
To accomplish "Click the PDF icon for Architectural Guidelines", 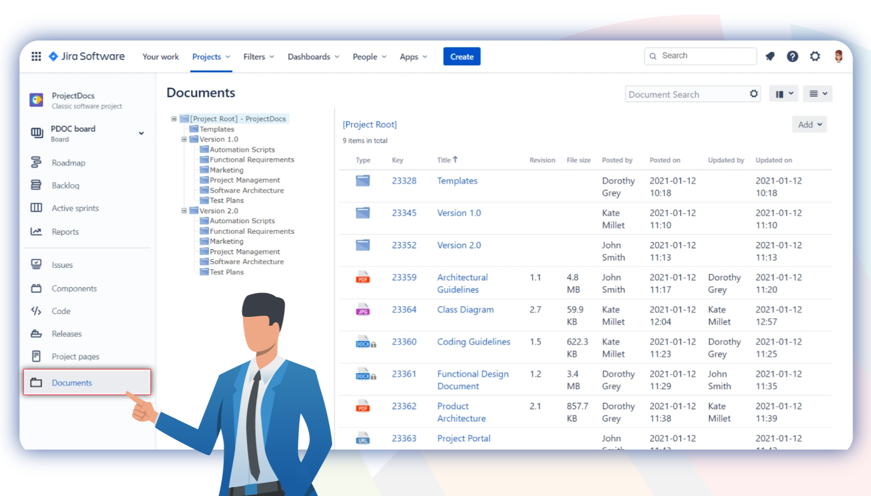I will [363, 278].
